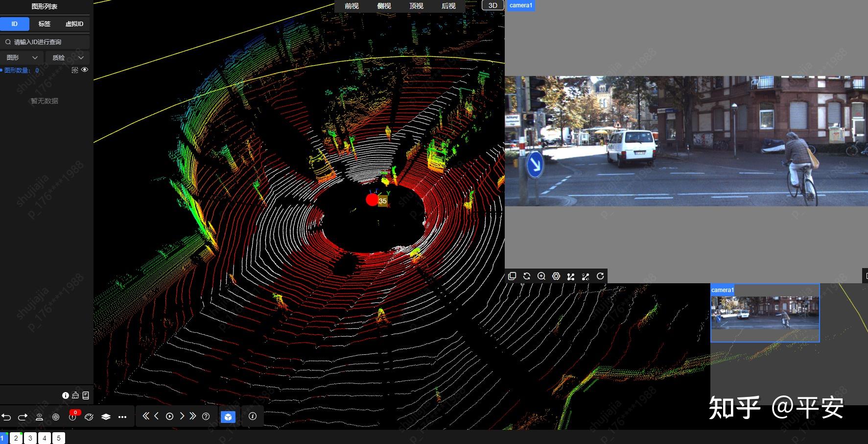
Task: Open the info icon at toolbar's right end
Action: (253, 416)
